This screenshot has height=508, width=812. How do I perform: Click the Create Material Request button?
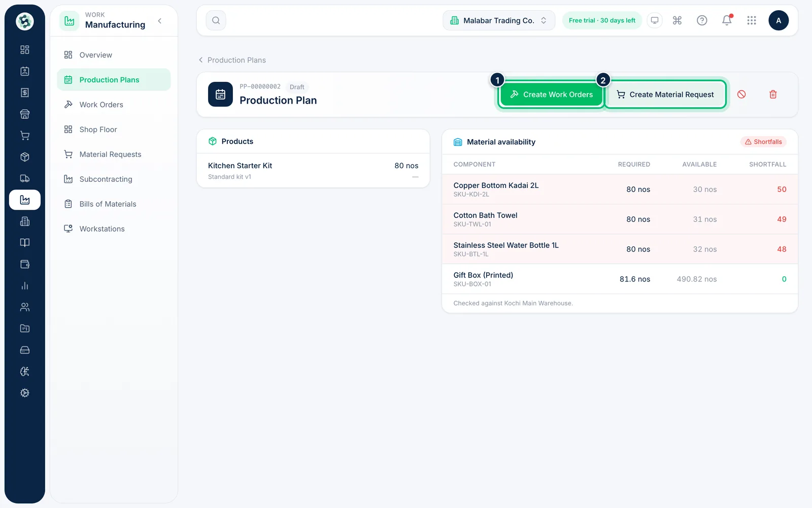665,94
